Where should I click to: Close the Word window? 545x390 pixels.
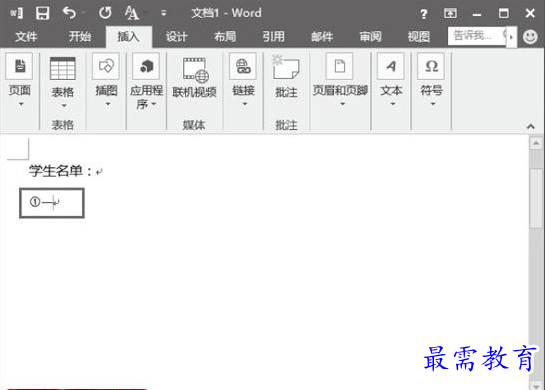coord(530,13)
